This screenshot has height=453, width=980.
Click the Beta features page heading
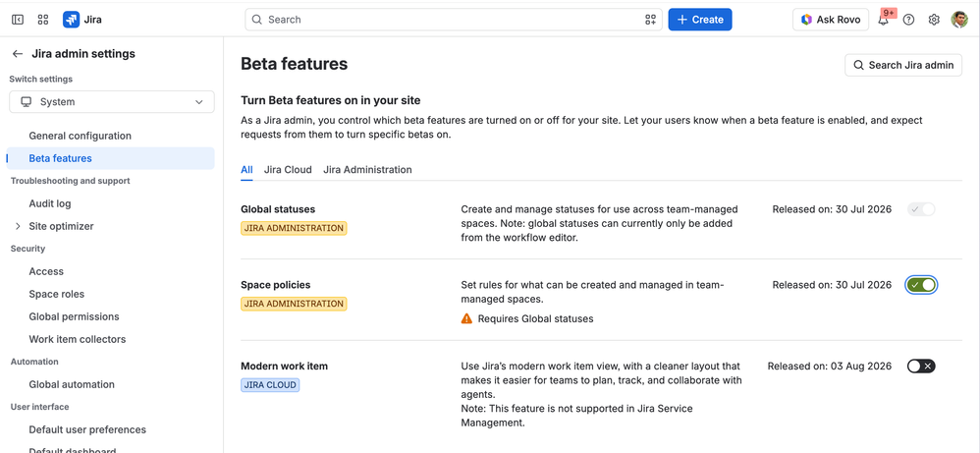[x=295, y=64]
